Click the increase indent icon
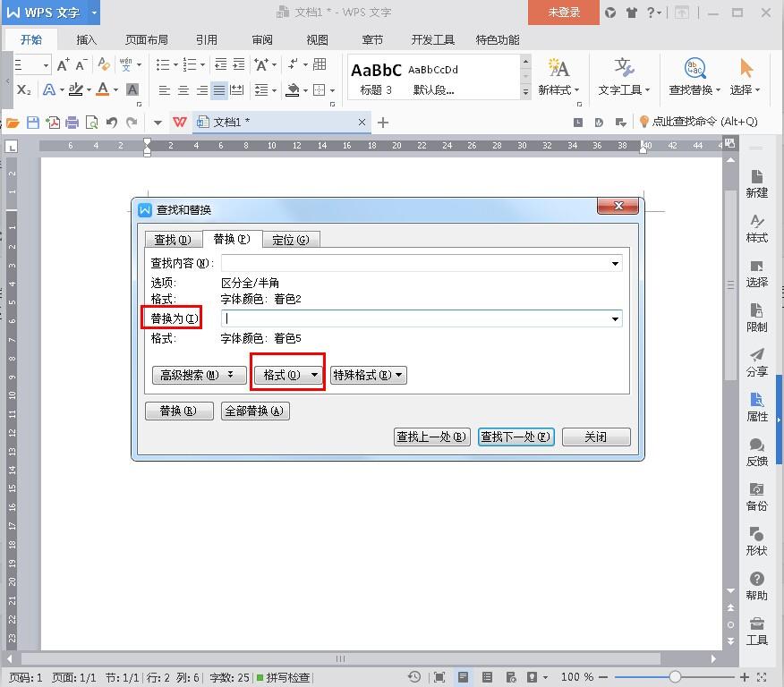 pos(239,64)
